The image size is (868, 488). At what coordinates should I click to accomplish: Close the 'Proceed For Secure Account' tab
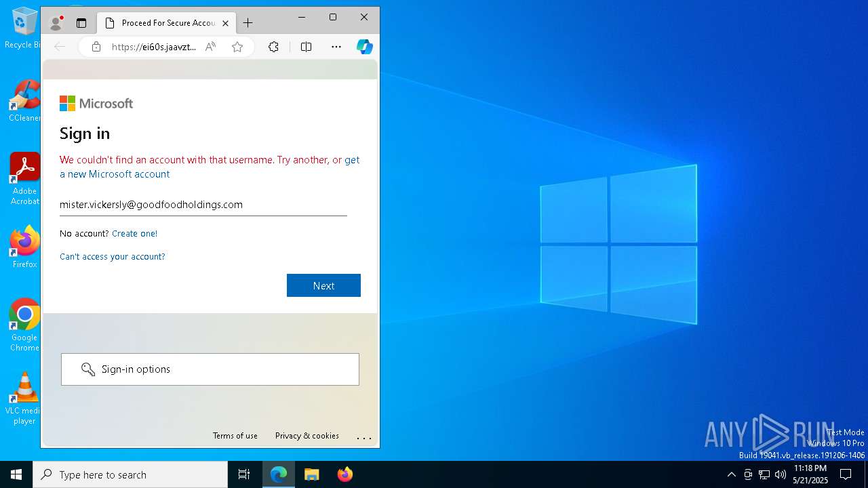225,23
